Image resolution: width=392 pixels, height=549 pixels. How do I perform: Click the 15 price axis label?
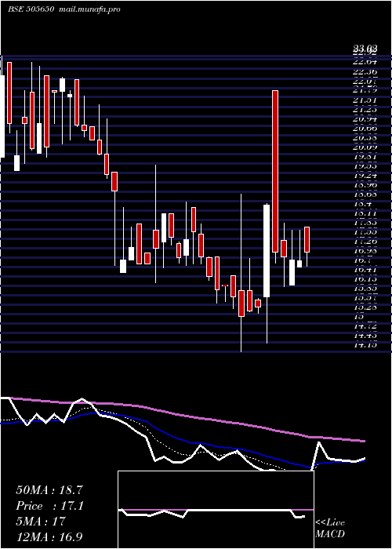click(359, 317)
